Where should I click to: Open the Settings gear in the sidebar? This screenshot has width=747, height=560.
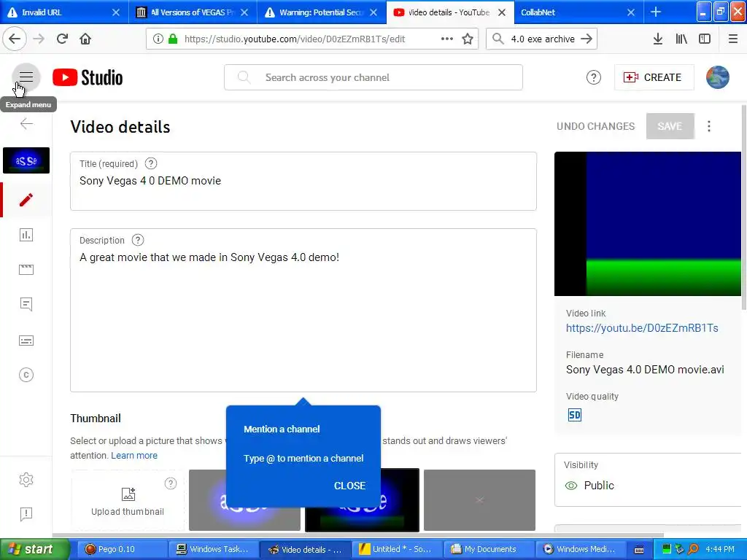click(x=26, y=480)
